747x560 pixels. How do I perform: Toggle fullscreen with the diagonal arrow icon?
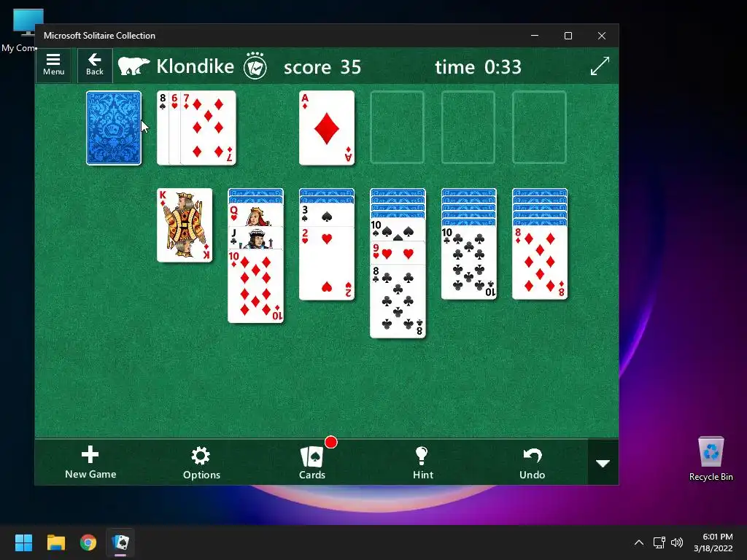[x=600, y=66]
